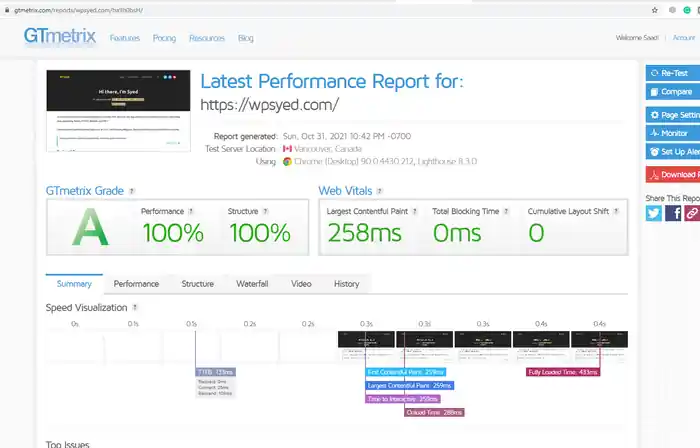The height and width of the screenshot is (448, 700).
Task: Copy report link with the chain icon
Action: point(692,213)
